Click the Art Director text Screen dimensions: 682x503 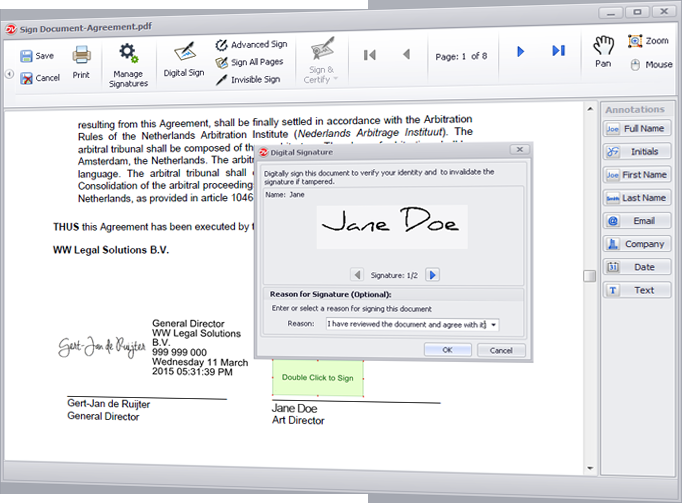[x=298, y=420]
